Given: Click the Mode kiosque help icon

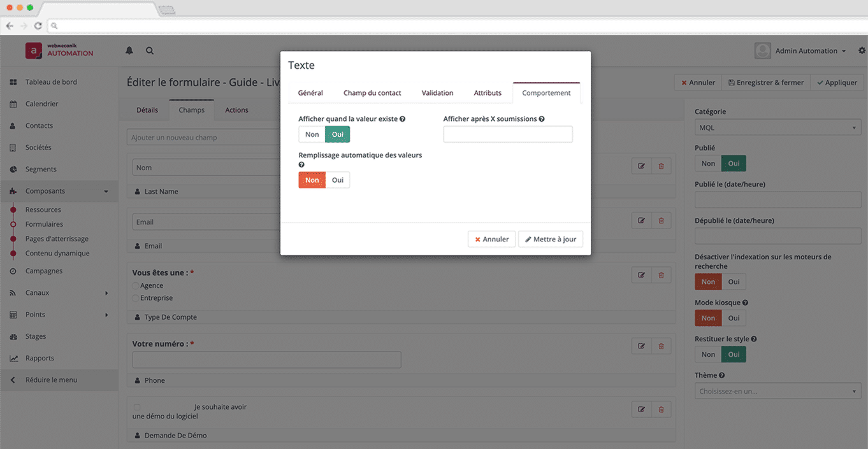Looking at the screenshot, I should click(745, 303).
